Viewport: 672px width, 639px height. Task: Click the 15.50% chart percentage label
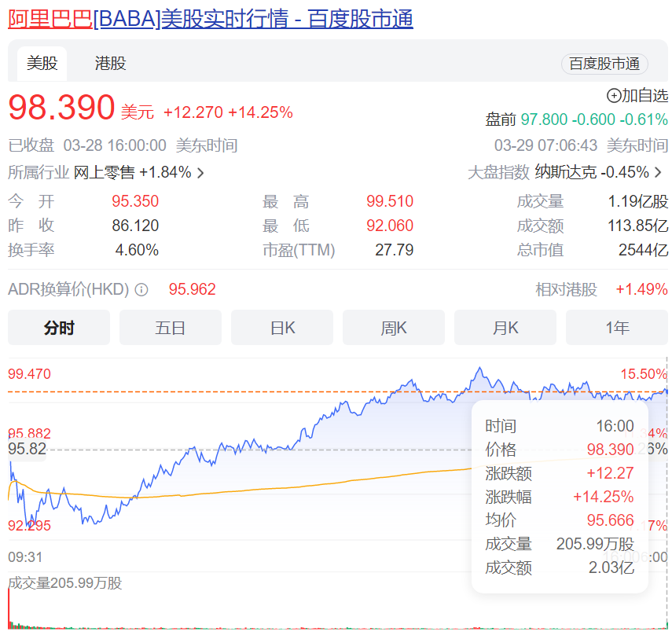click(x=644, y=374)
